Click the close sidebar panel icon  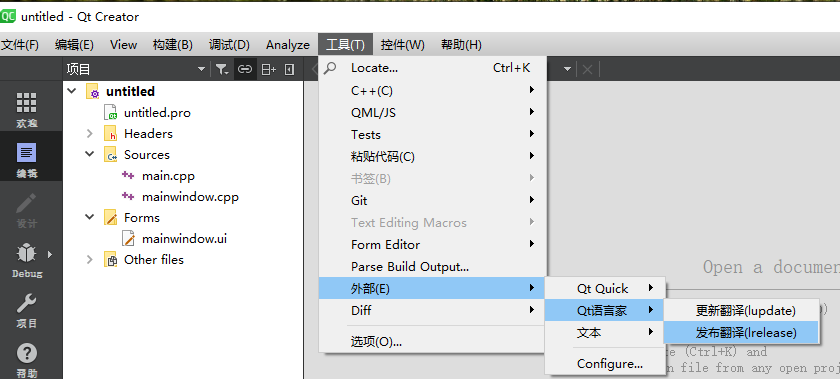pos(289,69)
